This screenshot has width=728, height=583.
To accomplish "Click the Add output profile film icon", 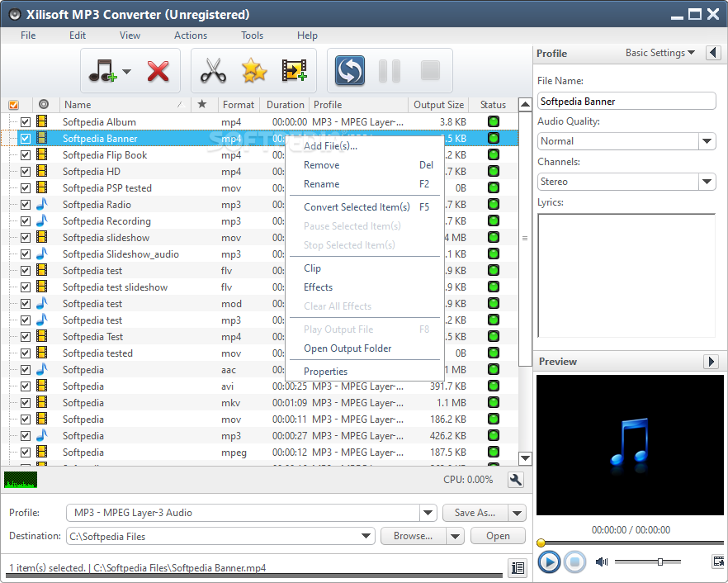I will point(295,71).
